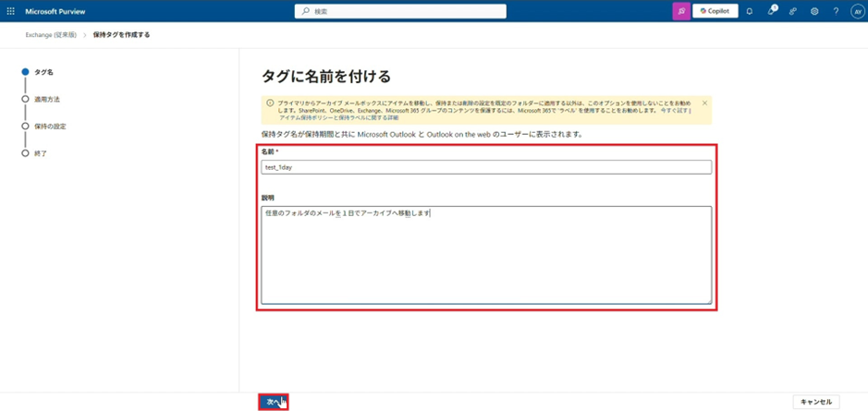Open Copilot from the header
Viewport: 868px width, 411px height.
click(715, 11)
